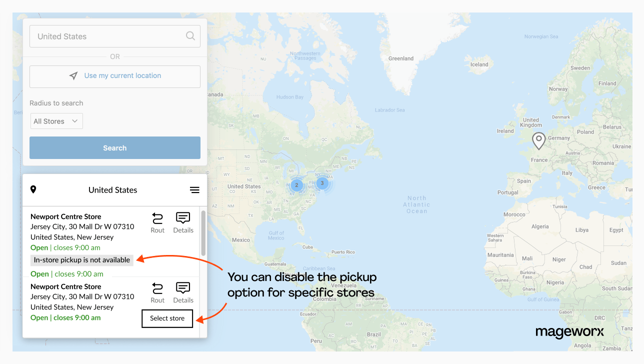The width and height of the screenshot is (644, 364).
Task: Open the hamburger menu in store list
Action: (x=194, y=190)
